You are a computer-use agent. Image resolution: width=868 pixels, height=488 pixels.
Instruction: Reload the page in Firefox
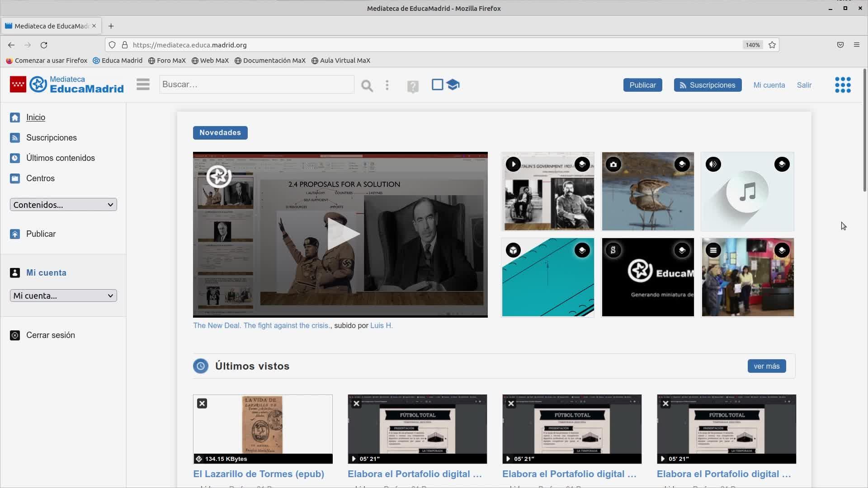(x=44, y=45)
